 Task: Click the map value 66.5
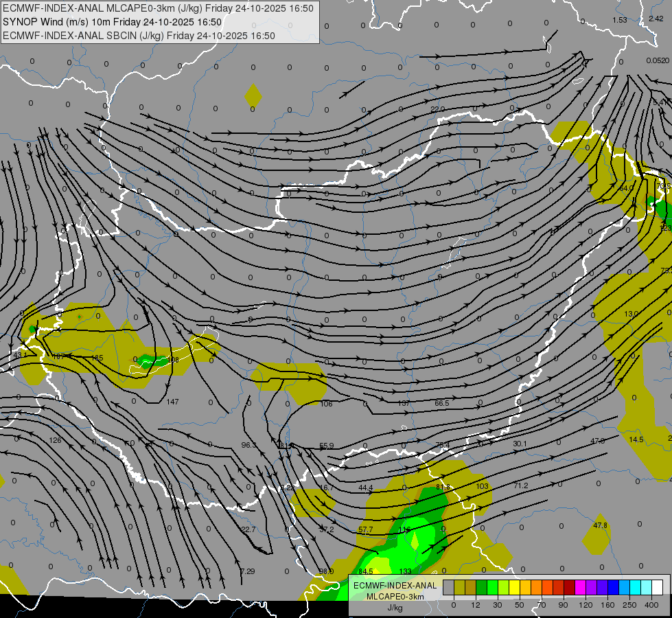pos(442,403)
